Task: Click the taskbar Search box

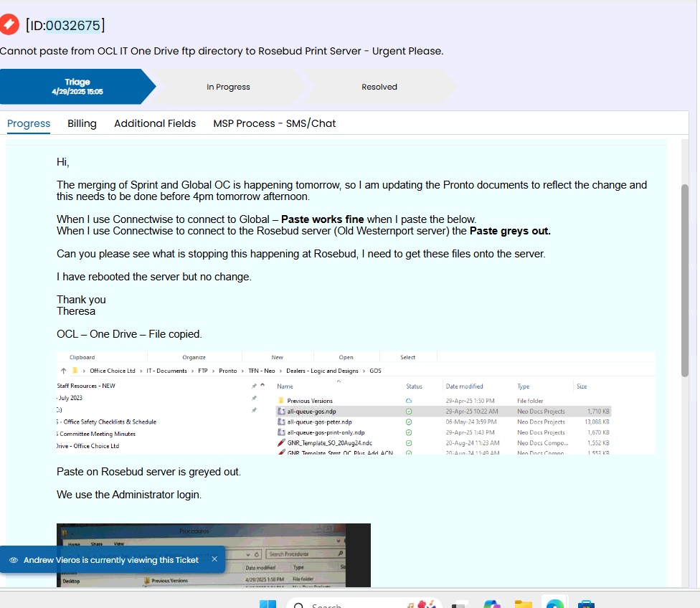Action: (x=364, y=604)
